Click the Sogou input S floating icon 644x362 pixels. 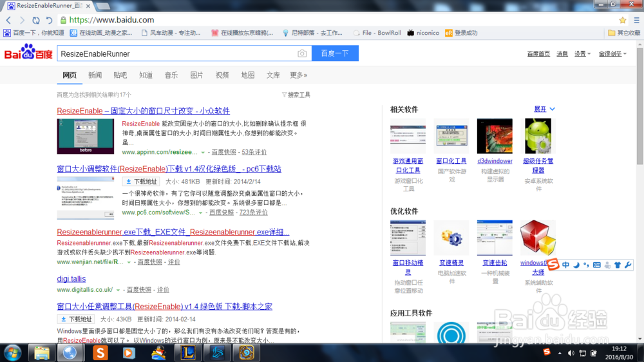(x=553, y=265)
